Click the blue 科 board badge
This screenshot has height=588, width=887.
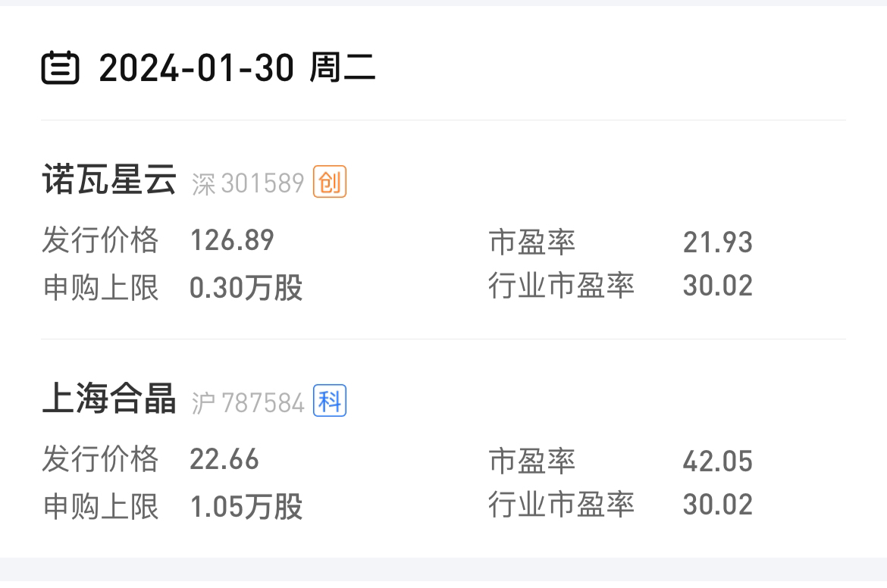point(330,401)
